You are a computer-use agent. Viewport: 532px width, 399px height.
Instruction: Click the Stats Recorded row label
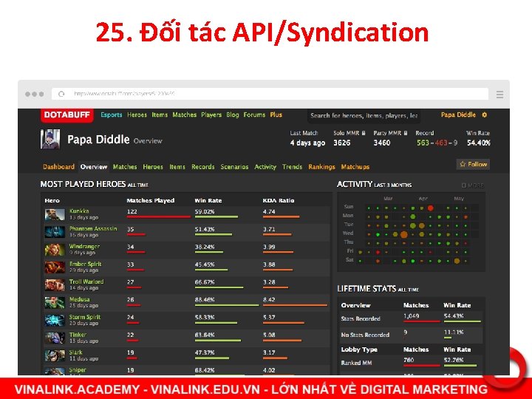point(361,318)
